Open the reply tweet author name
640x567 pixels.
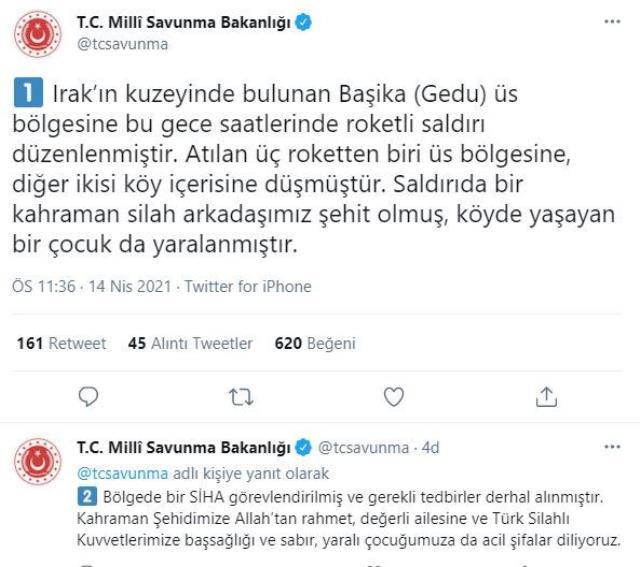(x=184, y=448)
